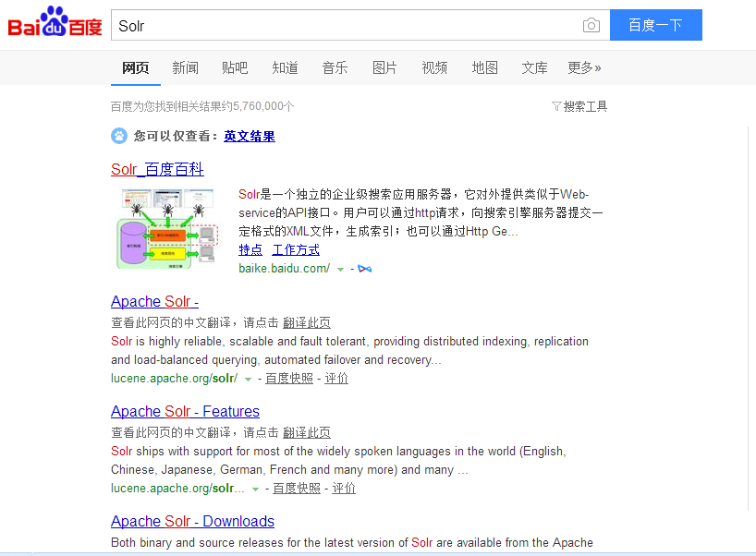The width and height of the screenshot is (756, 556).
Task: Open the 图片 tab
Action: (384, 68)
